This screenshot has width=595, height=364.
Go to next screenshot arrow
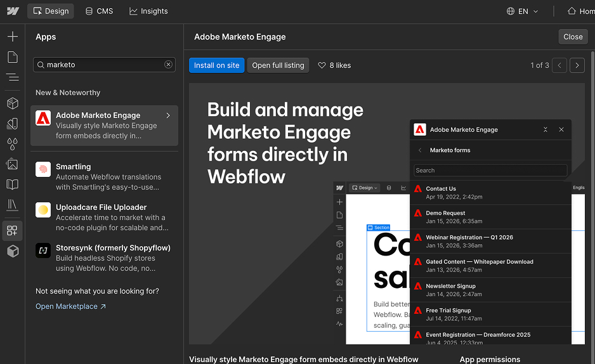(577, 65)
